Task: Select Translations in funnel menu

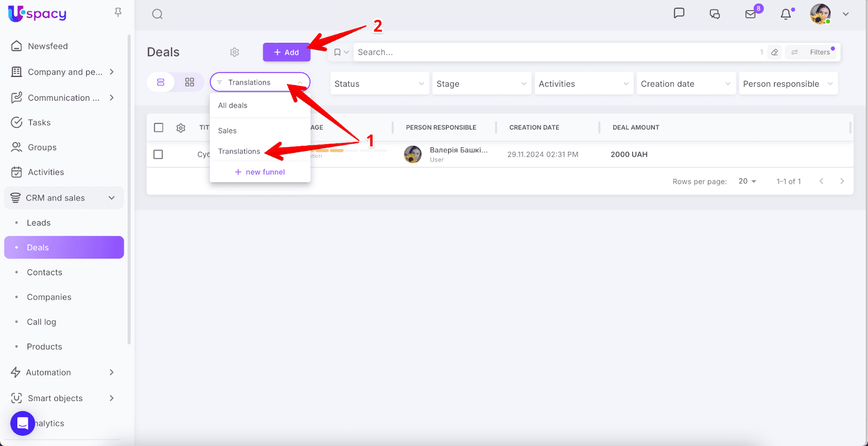Action: tap(239, 151)
